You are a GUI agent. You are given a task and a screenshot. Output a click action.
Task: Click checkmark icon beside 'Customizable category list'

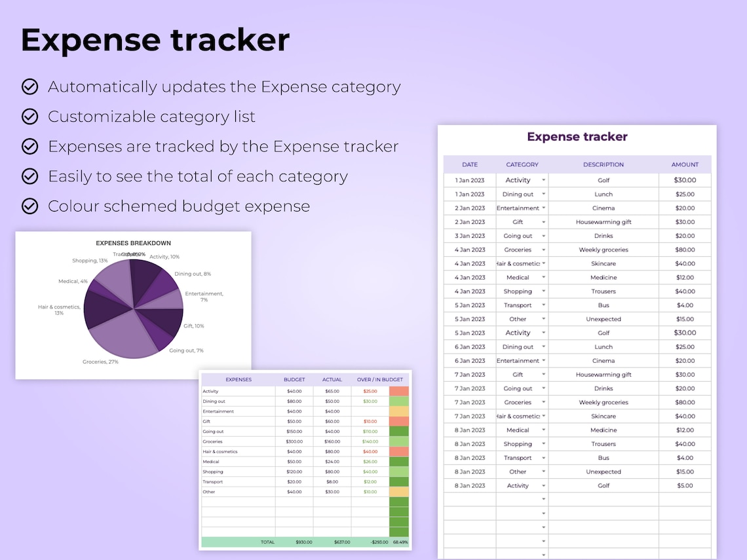[30, 117]
